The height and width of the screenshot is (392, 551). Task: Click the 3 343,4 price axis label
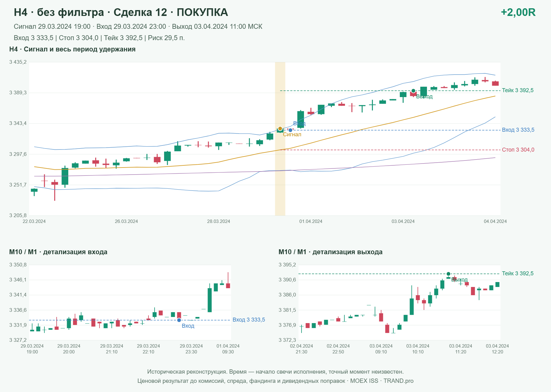(18, 123)
